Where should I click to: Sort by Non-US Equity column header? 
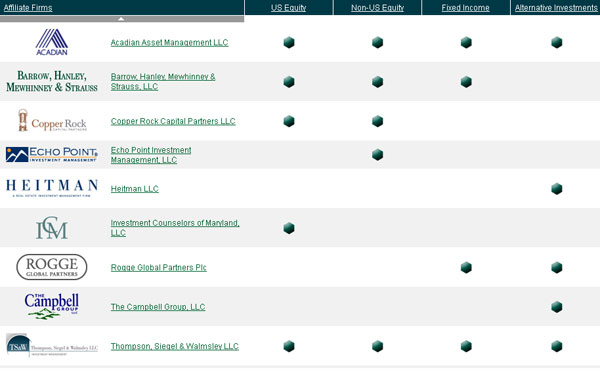click(x=377, y=8)
